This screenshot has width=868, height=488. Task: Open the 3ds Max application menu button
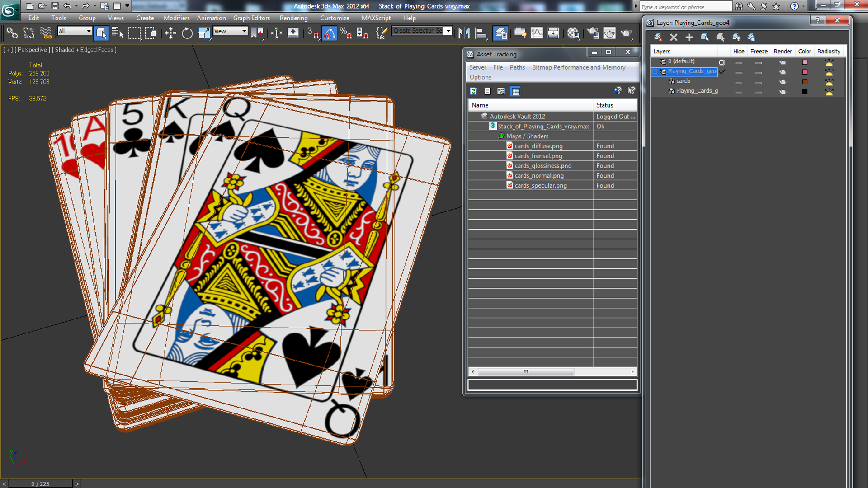(9, 10)
